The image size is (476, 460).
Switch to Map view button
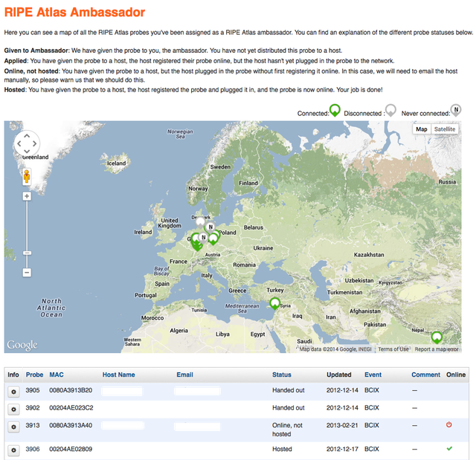point(422,129)
